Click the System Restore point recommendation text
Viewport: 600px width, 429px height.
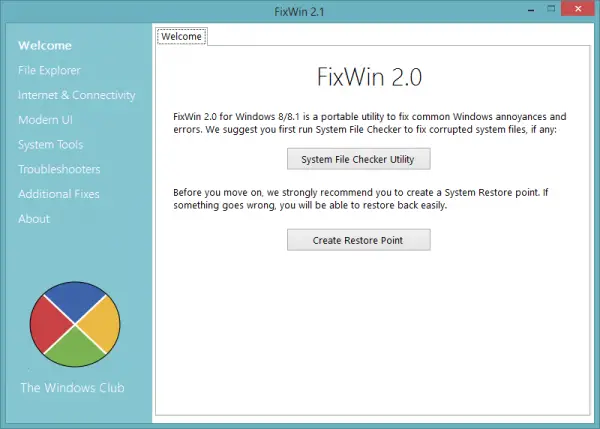(x=360, y=199)
